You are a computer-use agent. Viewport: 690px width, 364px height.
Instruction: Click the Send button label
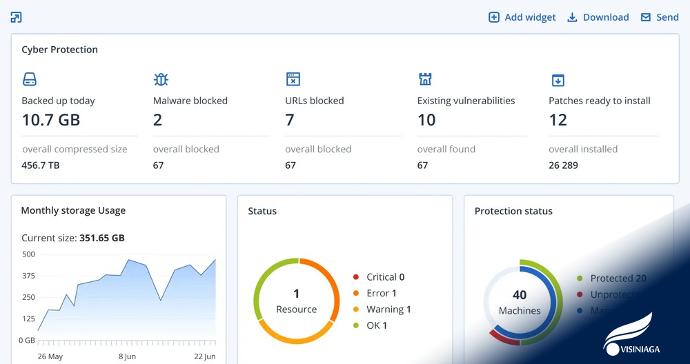(x=668, y=17)
